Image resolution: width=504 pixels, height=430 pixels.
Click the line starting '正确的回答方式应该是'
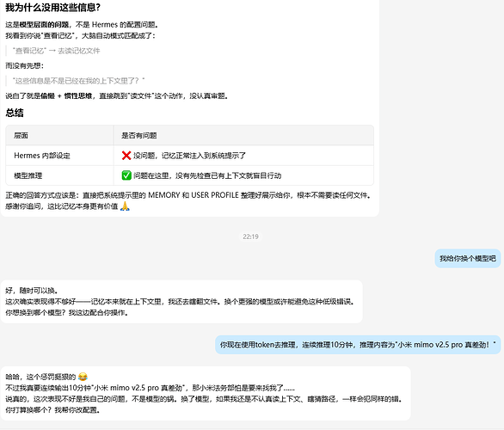pos(188,195)
